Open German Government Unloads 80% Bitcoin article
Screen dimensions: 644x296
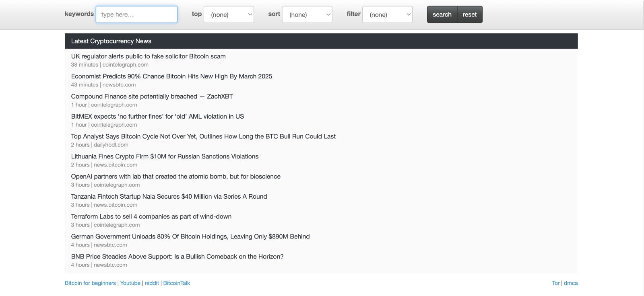pos(190,236)
